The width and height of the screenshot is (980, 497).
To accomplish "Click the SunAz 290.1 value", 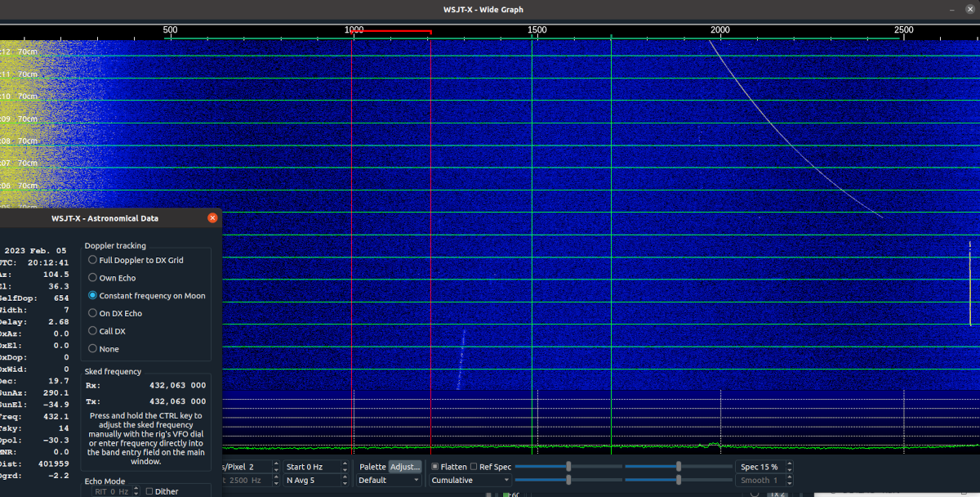I will 56,392.
